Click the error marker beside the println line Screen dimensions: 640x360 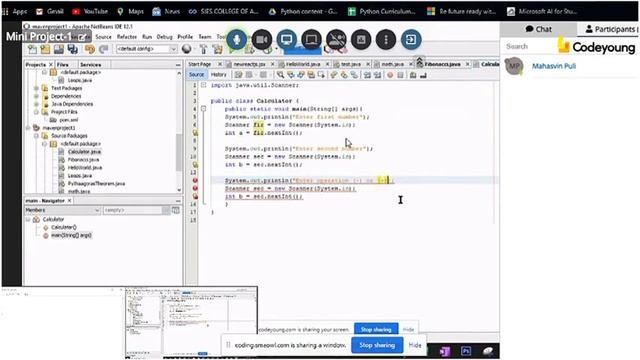point(195,180)
